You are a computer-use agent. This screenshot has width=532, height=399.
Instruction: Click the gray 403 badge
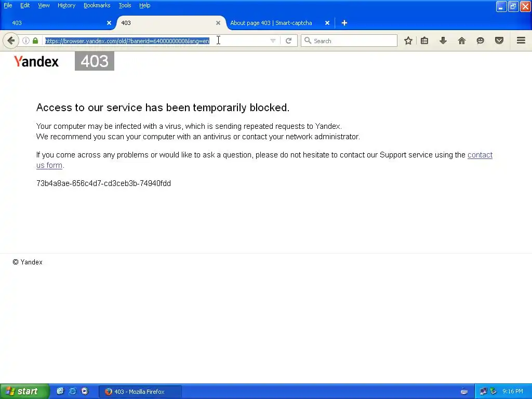tap(95, 61)
